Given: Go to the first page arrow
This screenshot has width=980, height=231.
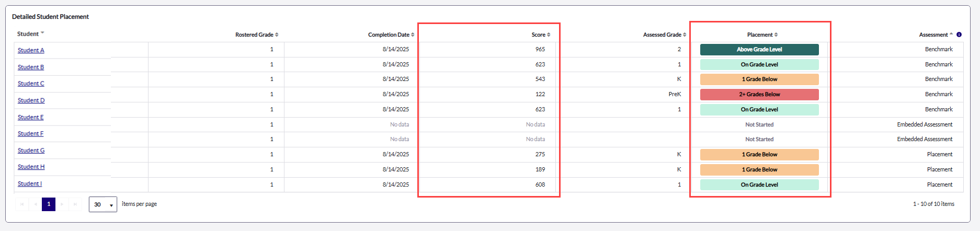Looking at the screenshot, I should tap(22, 204).
